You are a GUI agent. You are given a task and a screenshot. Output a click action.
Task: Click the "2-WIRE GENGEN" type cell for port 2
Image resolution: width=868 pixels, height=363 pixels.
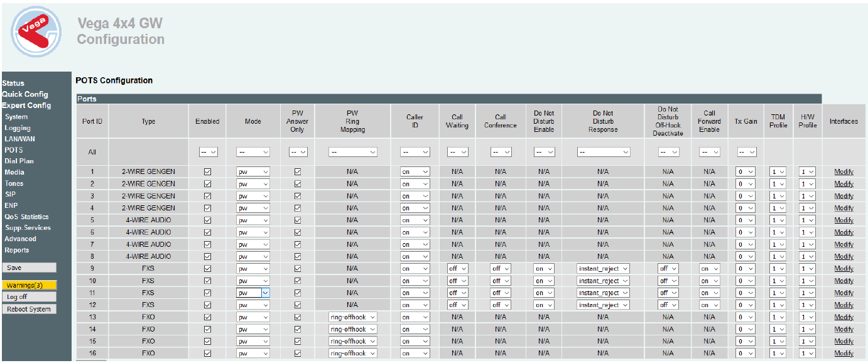(148, 184)
